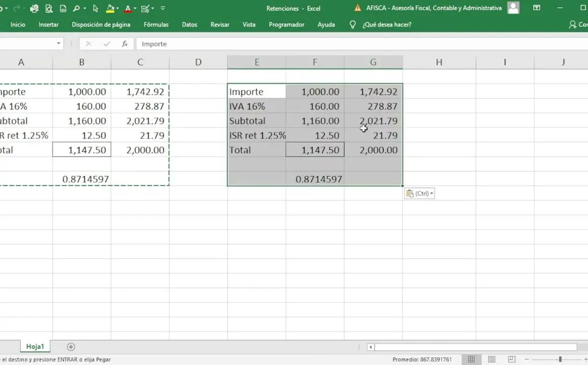Viewport: 588px width, 365px height.
Task: Open Print Preview from the quick access toolbar
Action: coord(49,8)
